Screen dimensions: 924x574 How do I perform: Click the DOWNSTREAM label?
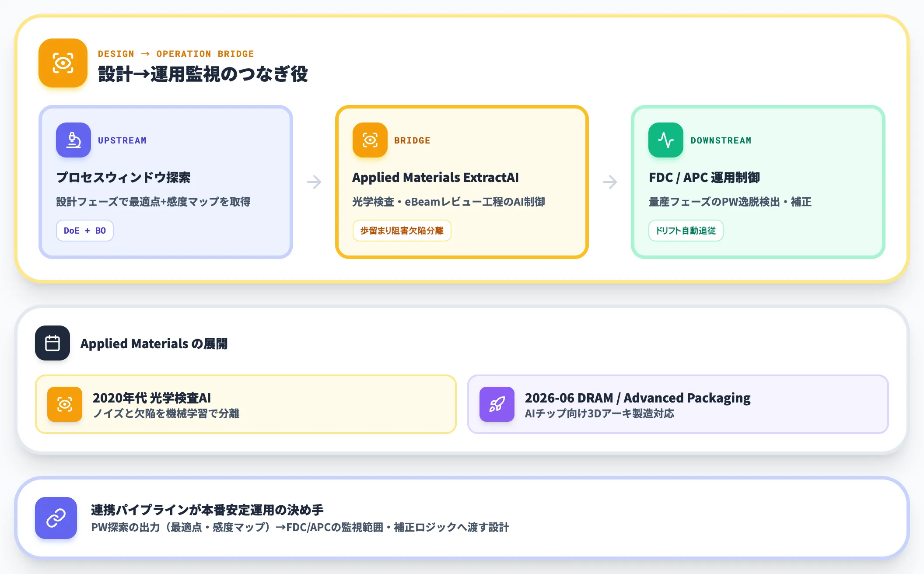point(721,140)
